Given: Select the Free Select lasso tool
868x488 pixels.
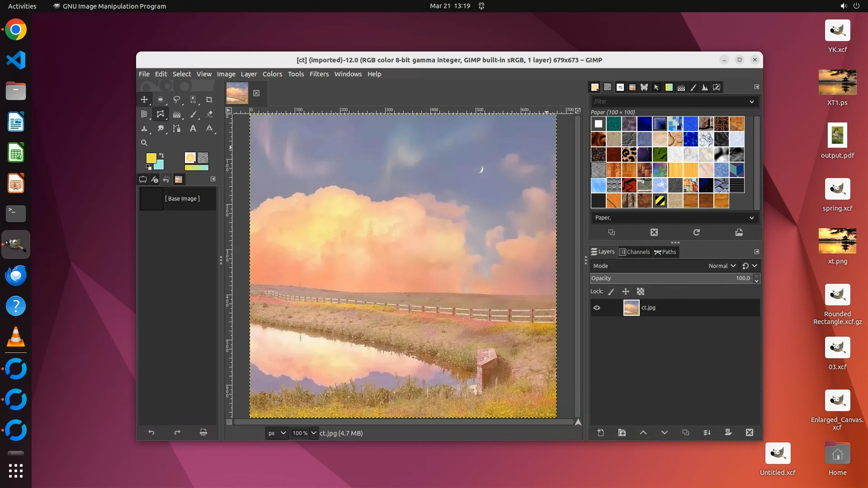Looking at the screenshot, I should (x=177, y=99).
